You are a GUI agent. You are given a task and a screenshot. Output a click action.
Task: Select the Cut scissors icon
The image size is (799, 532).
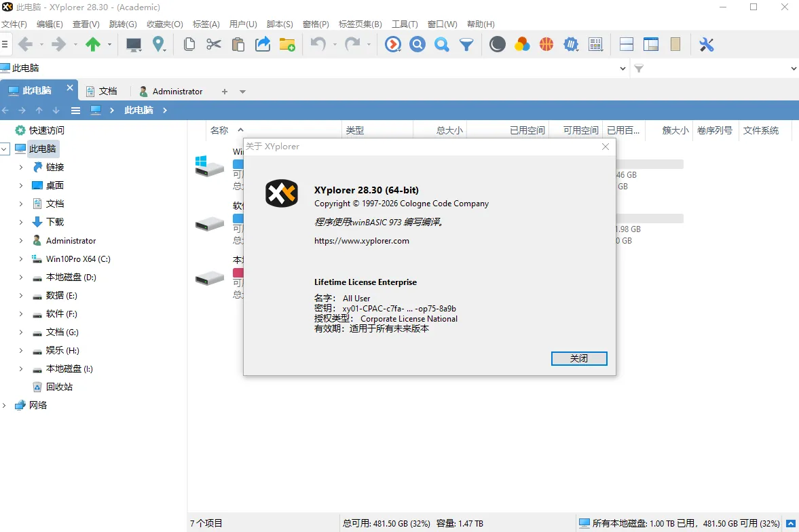pyautogui.click(x=214, y=44)
